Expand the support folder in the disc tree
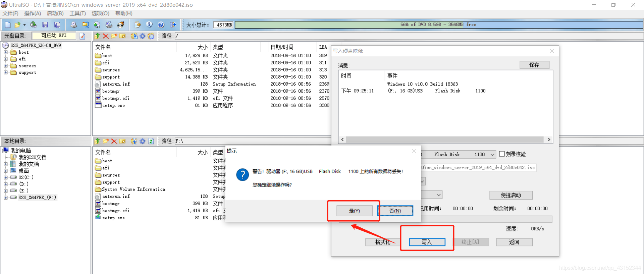644x274 pixels. tap(6, 72)
